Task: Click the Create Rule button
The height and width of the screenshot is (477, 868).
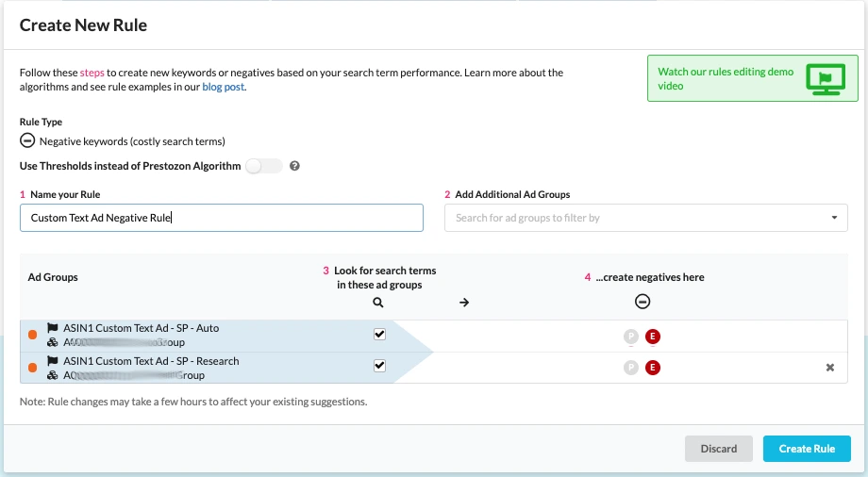Action: click(806, 449)
